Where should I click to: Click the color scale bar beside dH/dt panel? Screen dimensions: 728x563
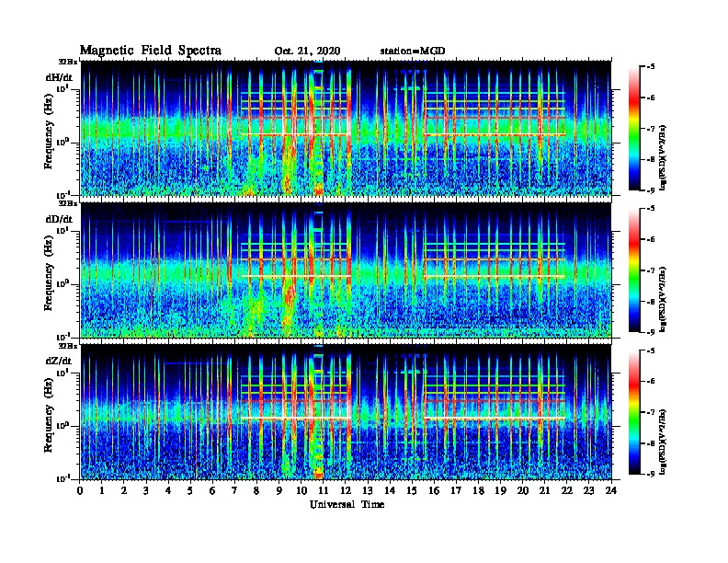coord(634,128)
